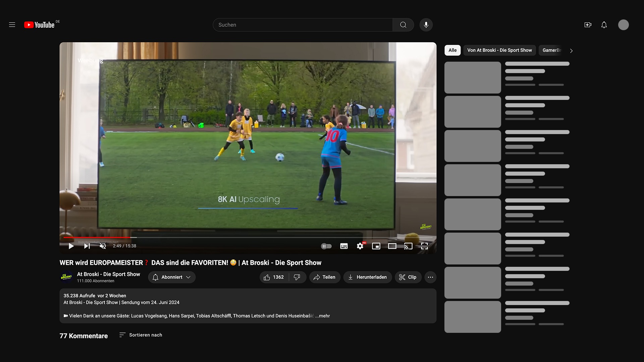Seek using the video progress bar
The width and height of the screenshot is (644, 362).
(x=248, y=237)
